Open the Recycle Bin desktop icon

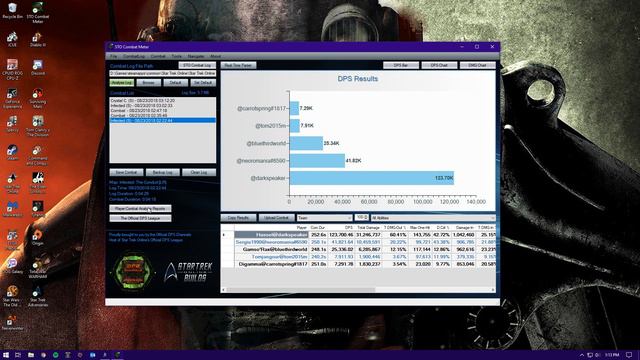(12, 11)
